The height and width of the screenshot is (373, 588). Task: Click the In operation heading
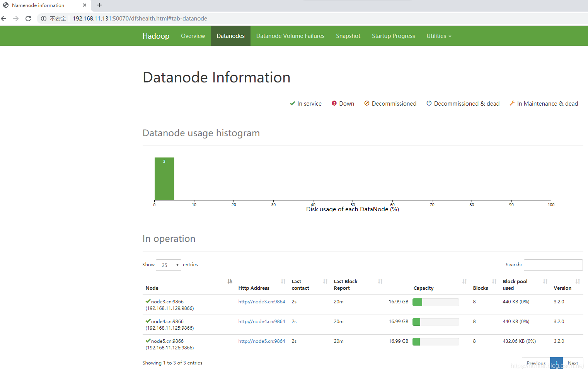169,239
